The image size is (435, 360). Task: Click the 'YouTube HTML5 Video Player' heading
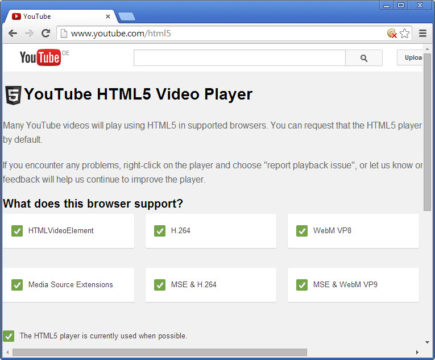pos(138,94)
